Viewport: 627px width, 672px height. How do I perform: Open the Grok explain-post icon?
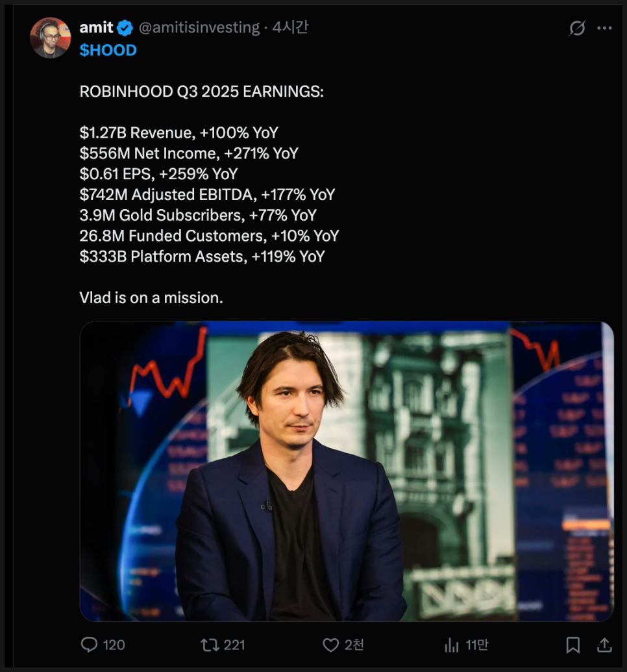point(576,28)
